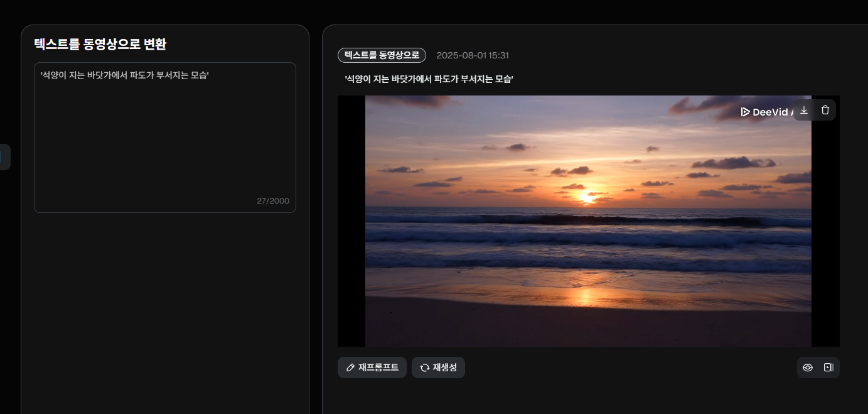The height and width of the screenshot is (414, 868).
Task: Click the pencil icon on the 재프롬프트 button
Action: (350, 368)
